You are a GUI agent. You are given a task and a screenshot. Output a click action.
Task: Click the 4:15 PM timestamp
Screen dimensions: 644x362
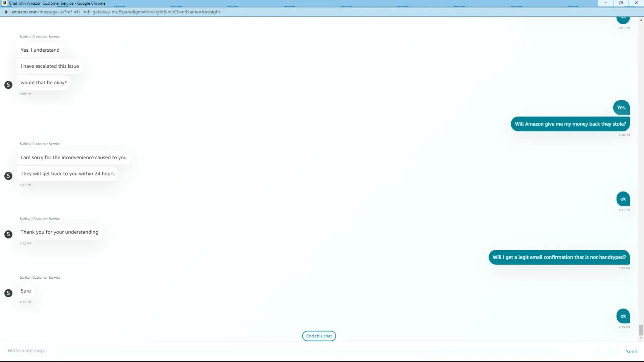[x=624, y=327]
